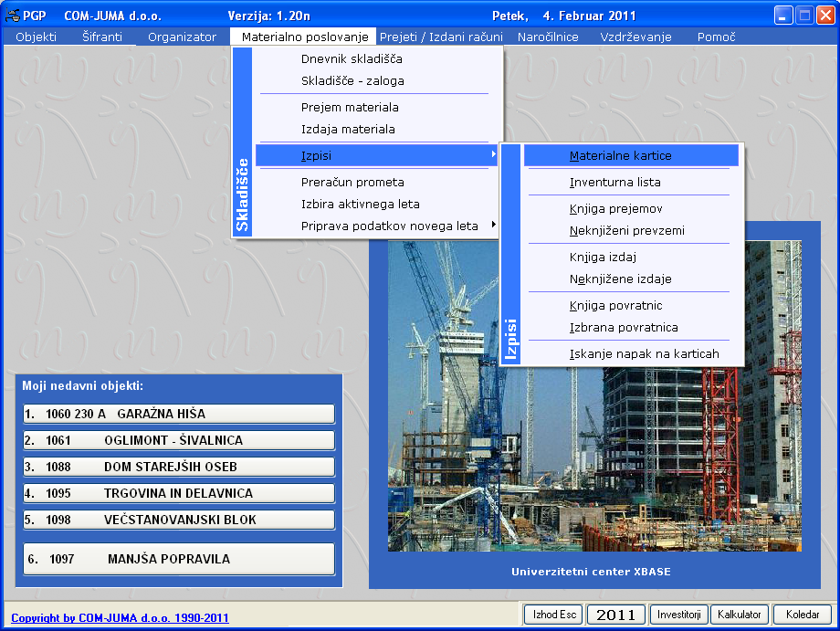The image size is (840, 631).
Task: Select Dnevnik skladišča menu item
Action: click(352, 59)
